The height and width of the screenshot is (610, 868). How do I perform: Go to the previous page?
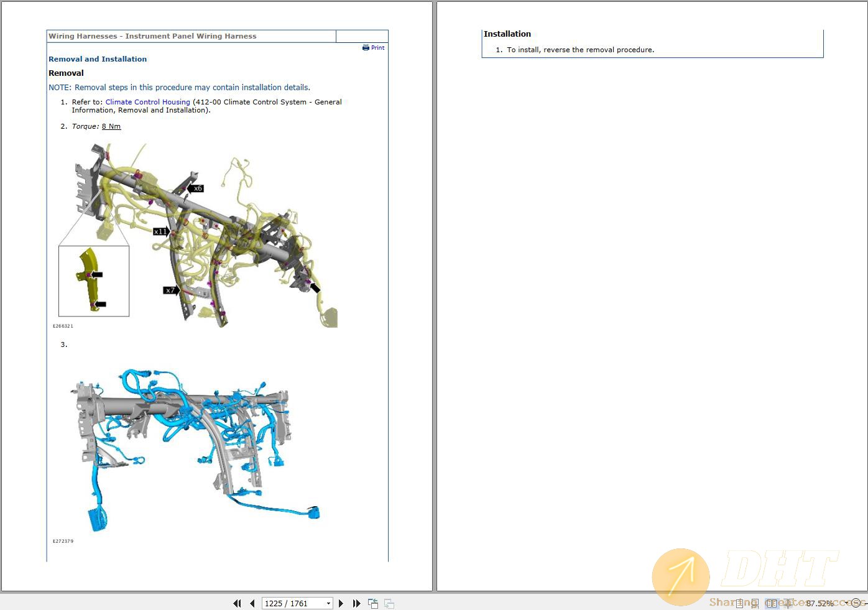pos(252,603)
